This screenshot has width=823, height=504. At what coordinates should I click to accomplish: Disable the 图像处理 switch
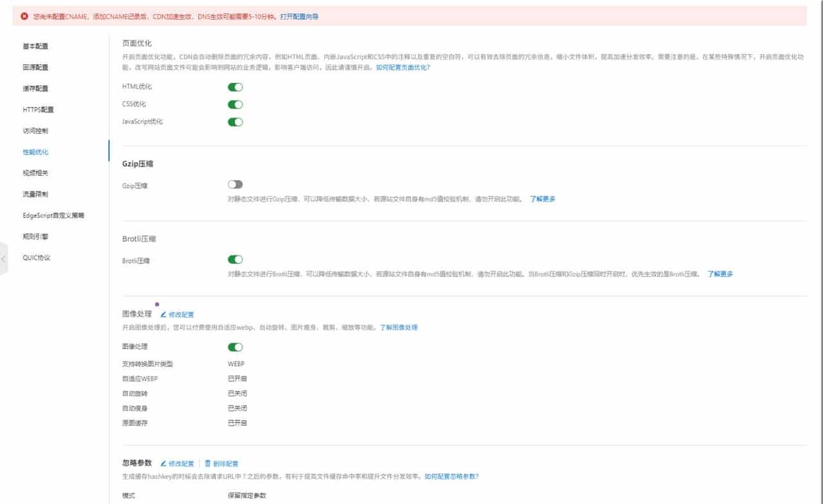[235, 346]
